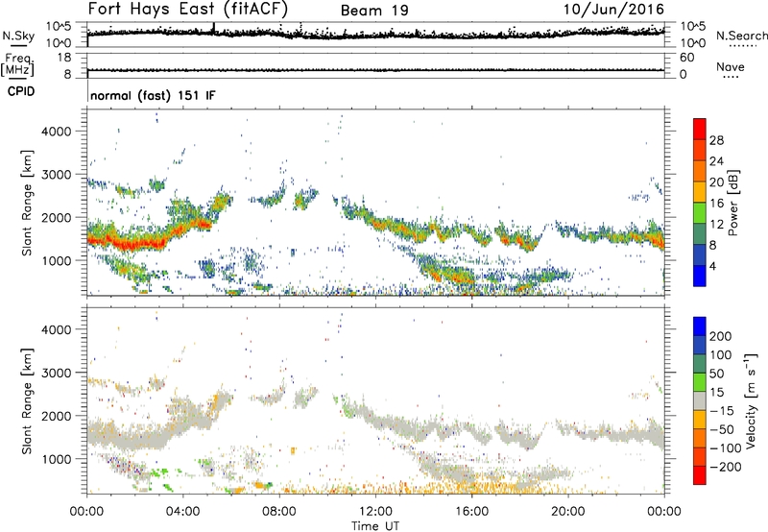Click '1000' on the velocity panel axis
Image resolution: width=768 pixels, height=532 pixels.
point(57,459)
